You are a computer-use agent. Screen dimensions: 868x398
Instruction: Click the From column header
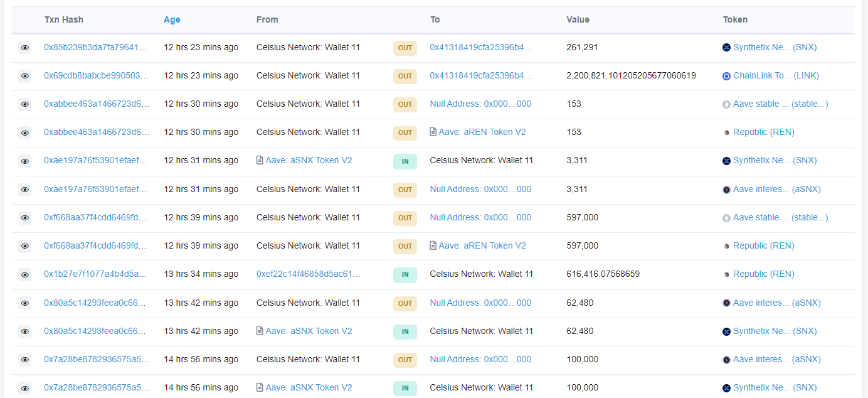tap(267, 19)
